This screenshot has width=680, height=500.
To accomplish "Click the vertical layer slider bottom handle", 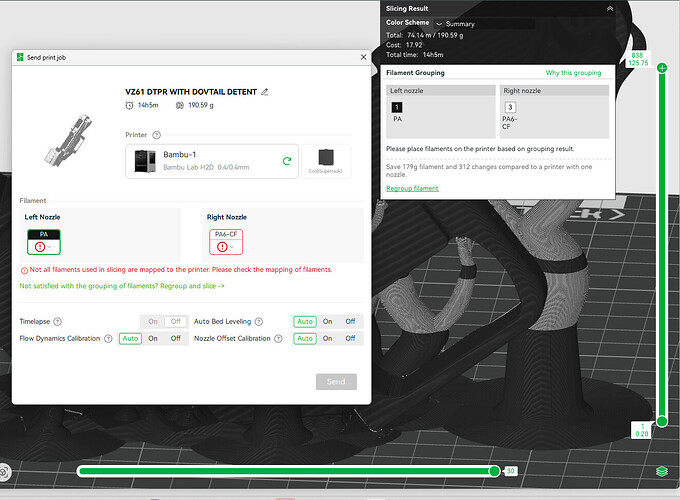I will tap(662, 421).
